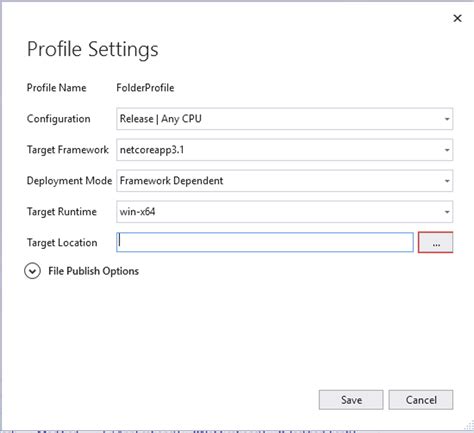
Task: Expand File Publish Options chevron
Action: click(x=33, y=271)
